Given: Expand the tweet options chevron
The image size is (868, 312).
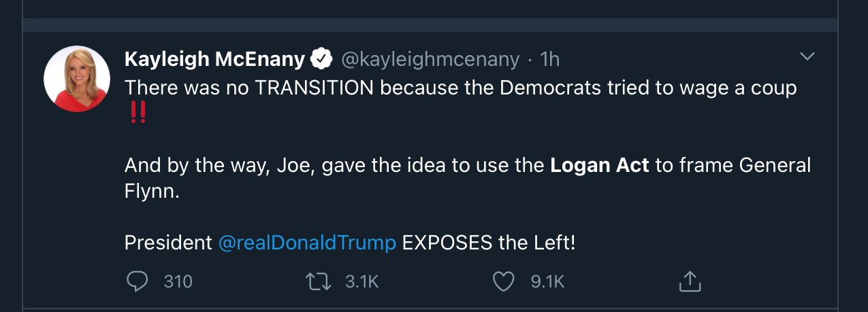Looking at the screenshot, I should [x=807, y=56].
